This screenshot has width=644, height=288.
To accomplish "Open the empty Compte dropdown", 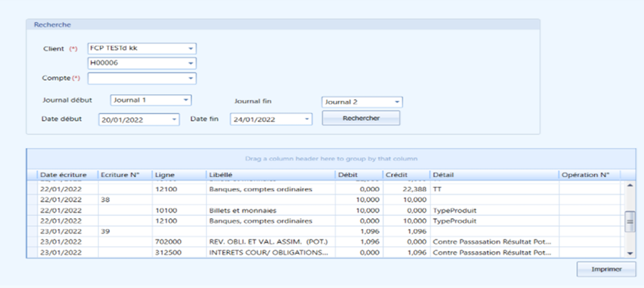I will pyautogui.click(x=190, y=78).
